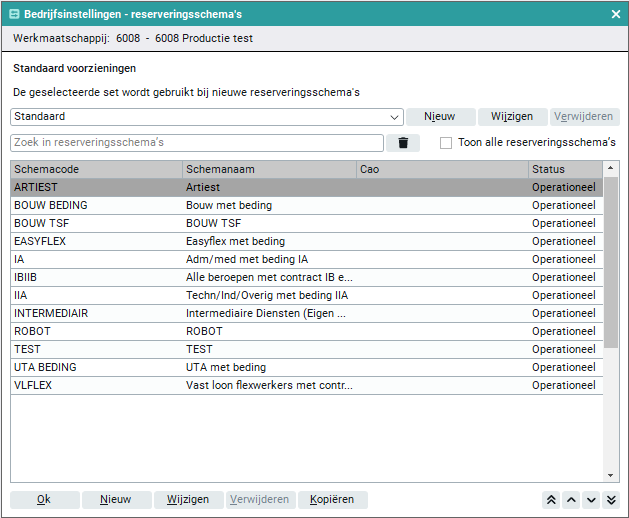The image size is (629, 518).
Task: Select the EASYFLEX row
Action: coord(306,242)
